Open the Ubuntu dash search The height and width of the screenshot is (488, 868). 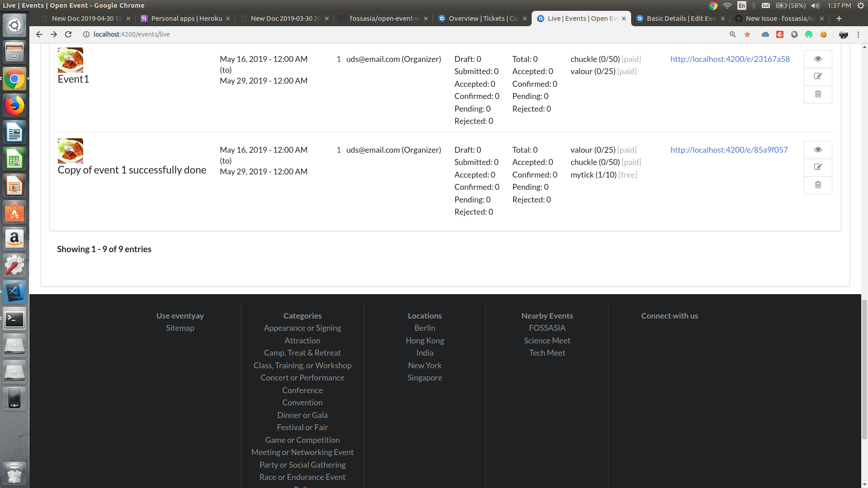(14, 25)
